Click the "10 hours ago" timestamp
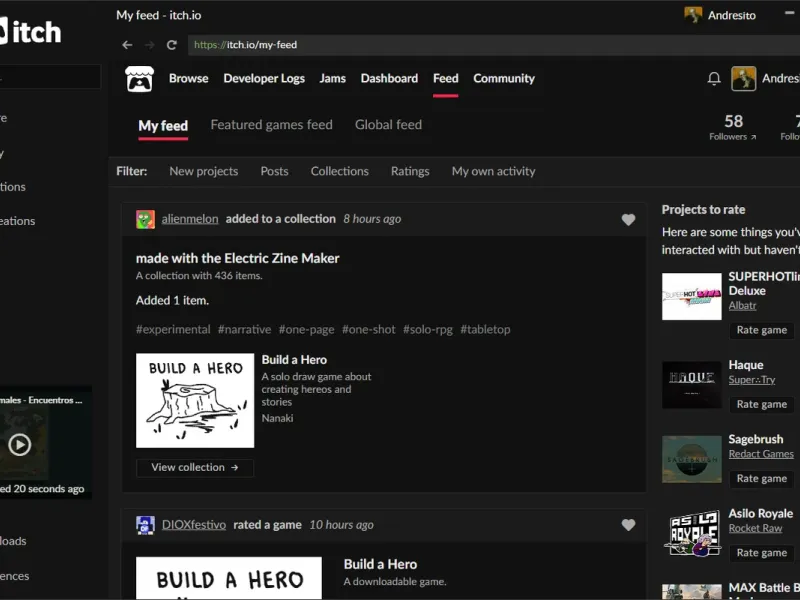Screen dimensions: 800x600 point(341,525)
